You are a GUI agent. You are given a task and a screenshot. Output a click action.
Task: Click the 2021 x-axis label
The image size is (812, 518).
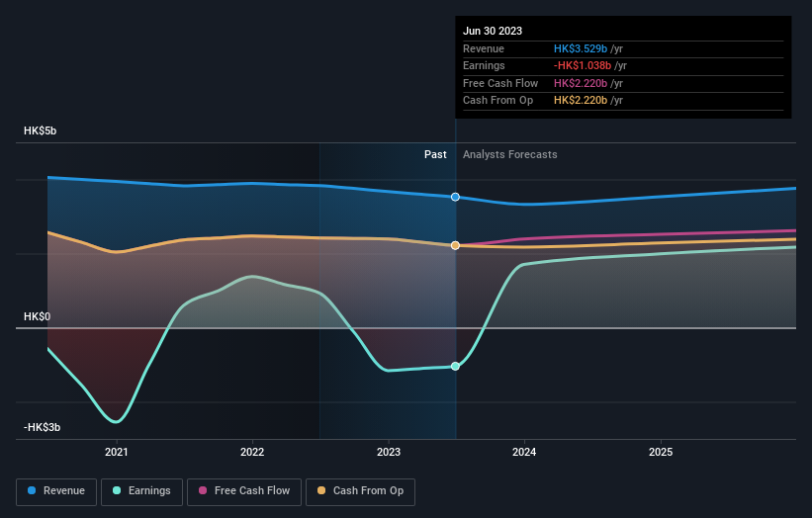pyautogui.click(x=117, y=452)
